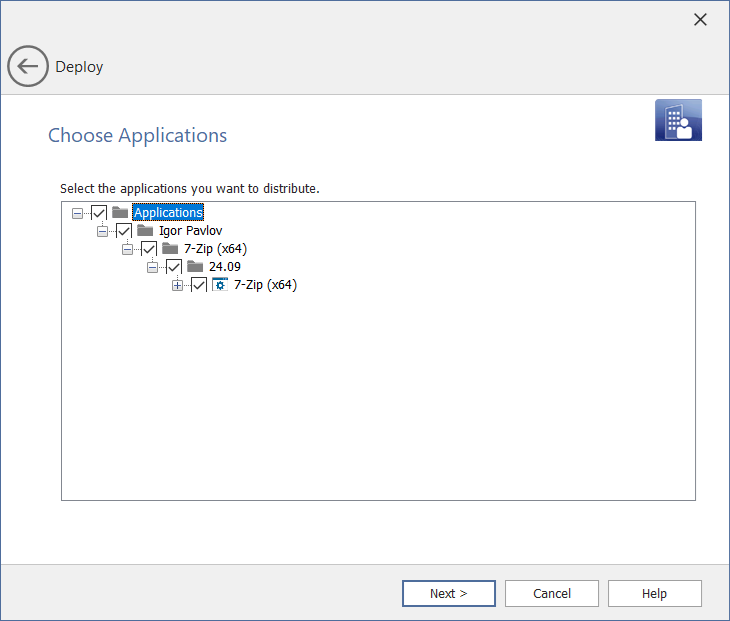Click the 24.09 version folder icon
Screen dimensions: 730x621
(195, 266)
